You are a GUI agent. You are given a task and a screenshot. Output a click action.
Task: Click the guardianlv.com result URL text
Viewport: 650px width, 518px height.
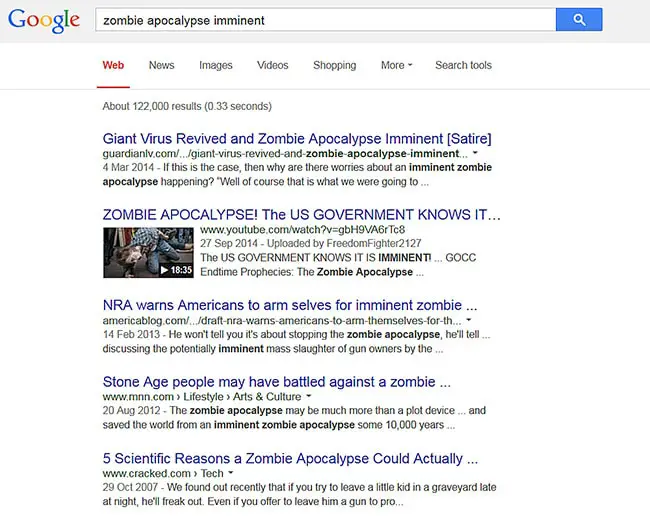[x=285, y=154]
